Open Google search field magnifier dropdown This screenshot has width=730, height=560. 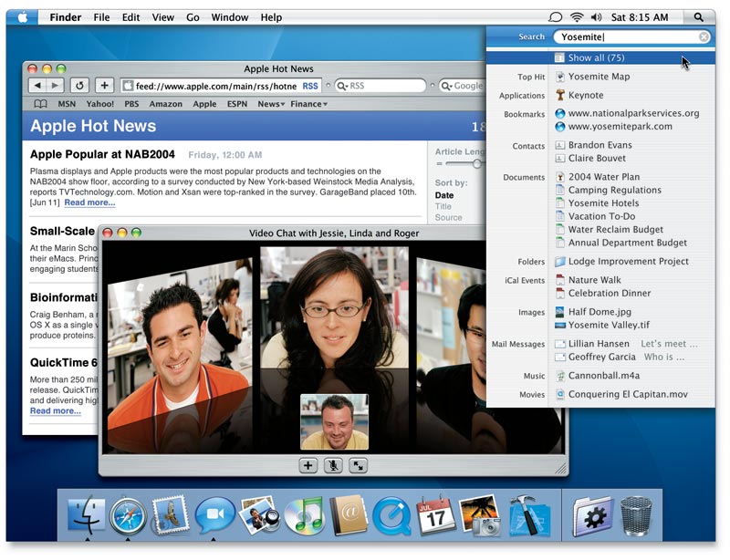point(446,86)
